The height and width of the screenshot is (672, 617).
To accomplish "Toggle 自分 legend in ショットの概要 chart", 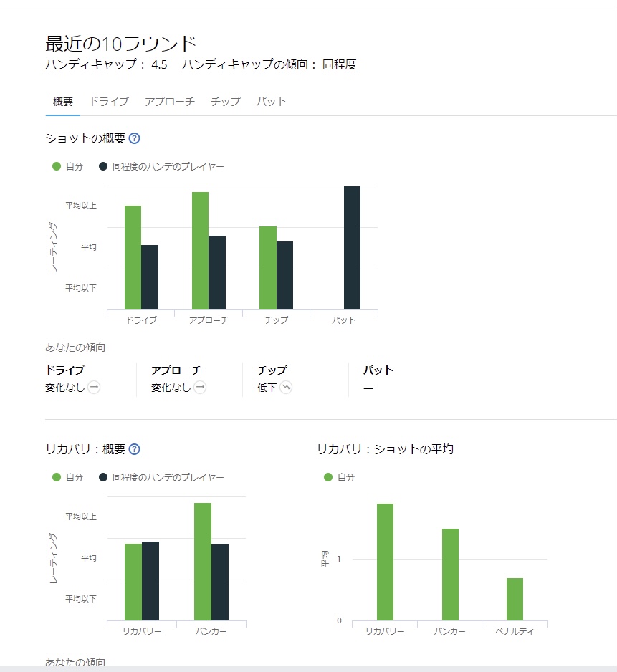I will (68, 166).
